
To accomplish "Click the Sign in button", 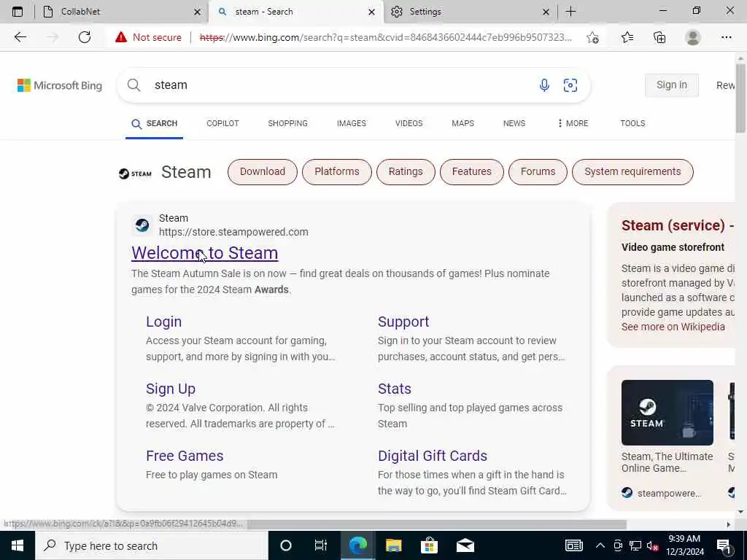I will [672, 85].
